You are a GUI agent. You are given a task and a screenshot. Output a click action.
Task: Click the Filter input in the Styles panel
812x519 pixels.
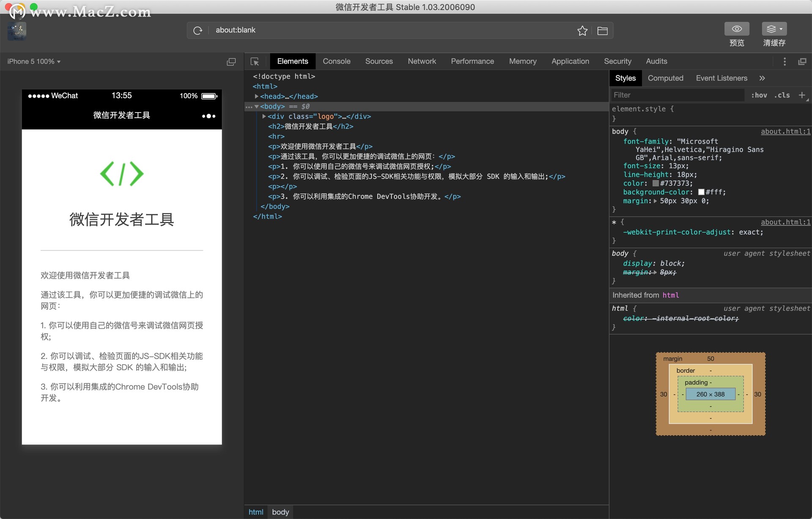click(x=677, y=95)
